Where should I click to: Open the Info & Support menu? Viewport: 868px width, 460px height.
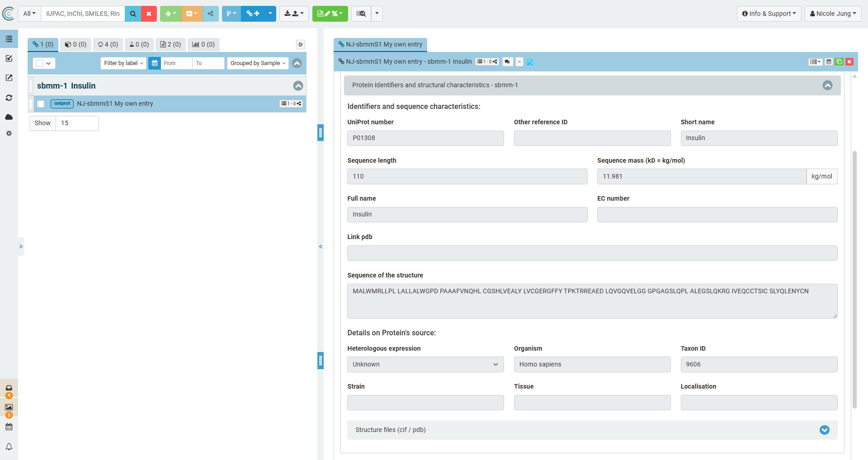769,14
